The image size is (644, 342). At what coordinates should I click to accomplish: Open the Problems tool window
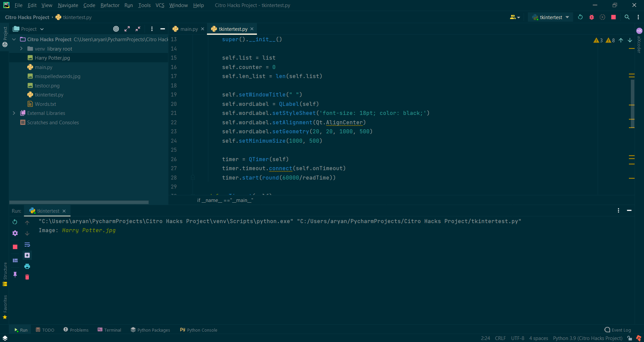pos(76,330)
